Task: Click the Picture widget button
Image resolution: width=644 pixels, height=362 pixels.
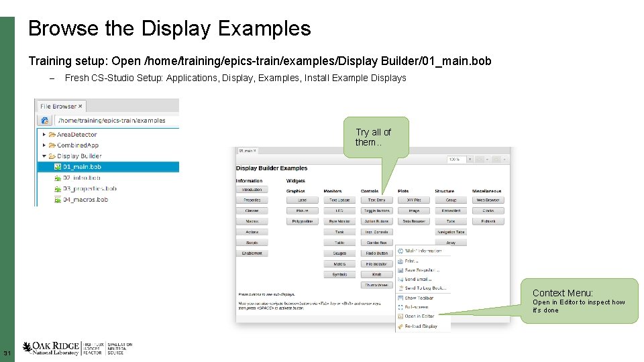Action: 303,210
